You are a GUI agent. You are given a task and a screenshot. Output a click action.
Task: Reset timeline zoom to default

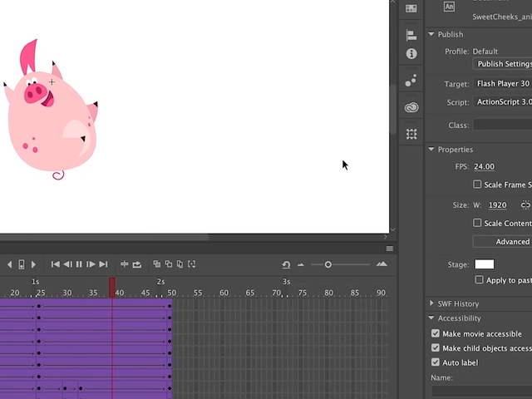[286, 264]
